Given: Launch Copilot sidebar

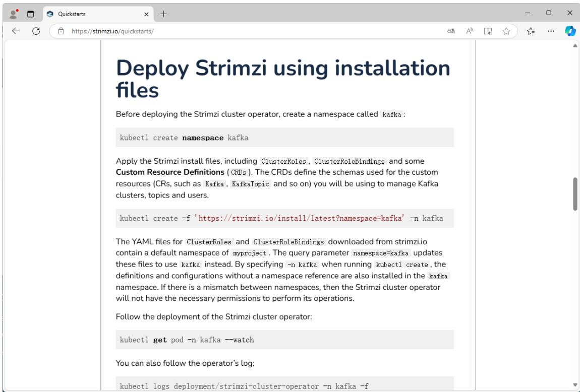Looking at the screenshot, I should pos(570,31).
